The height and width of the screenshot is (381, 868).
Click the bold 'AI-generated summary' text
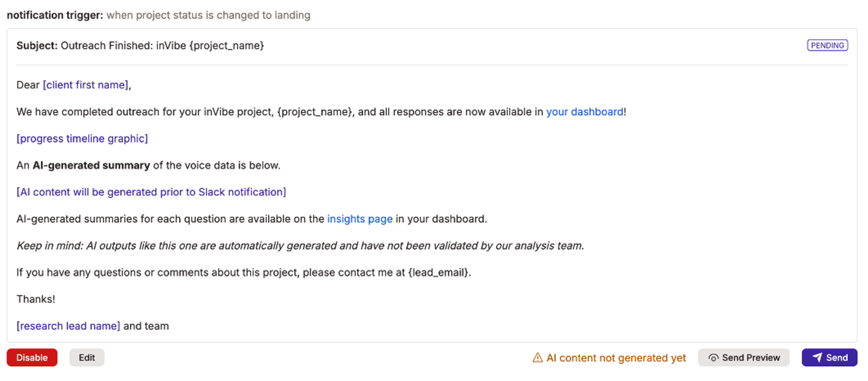pos(91,165)
